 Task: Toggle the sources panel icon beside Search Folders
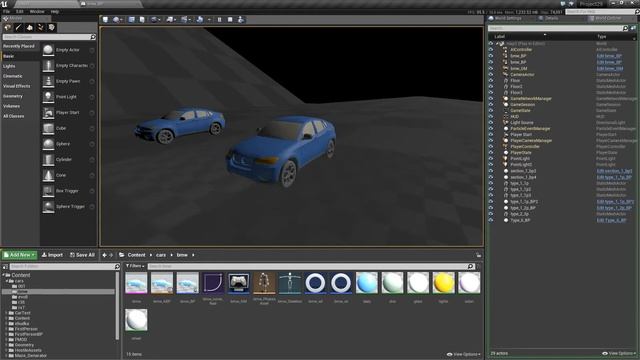[x=5, y=267]
